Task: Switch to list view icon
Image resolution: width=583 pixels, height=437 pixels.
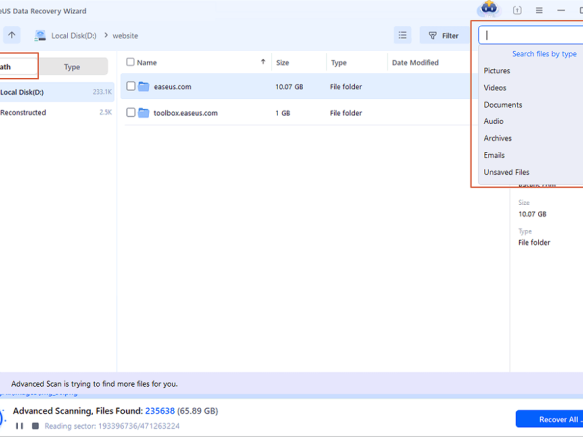Action: [x=402, y=35]
